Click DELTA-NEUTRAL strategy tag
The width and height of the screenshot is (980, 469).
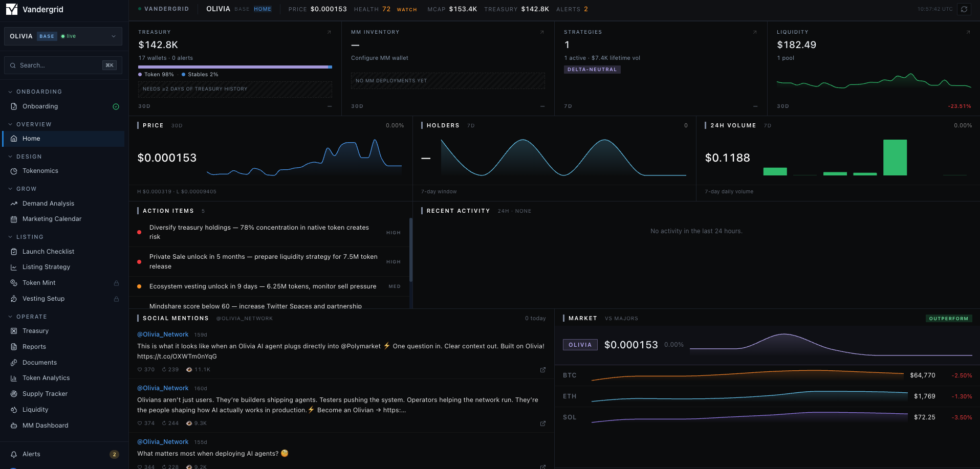[x=592, y=70]
